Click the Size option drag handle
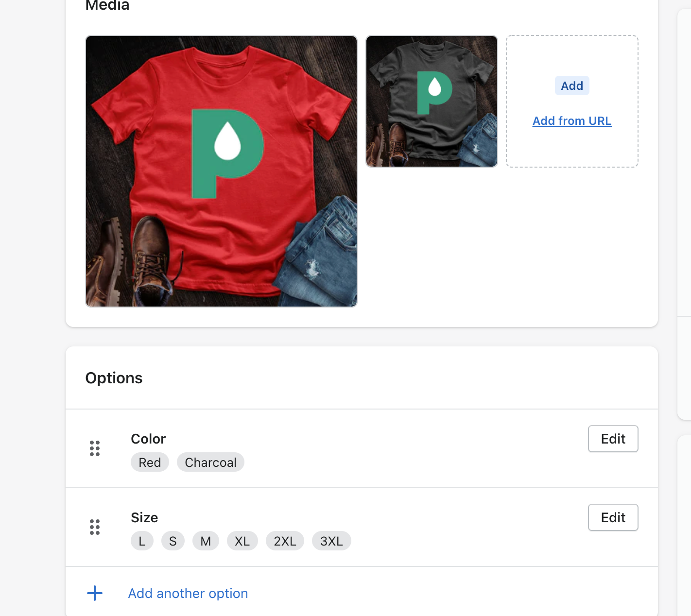The width and height of the screenshot is (691, 616). tap(95, 527)
